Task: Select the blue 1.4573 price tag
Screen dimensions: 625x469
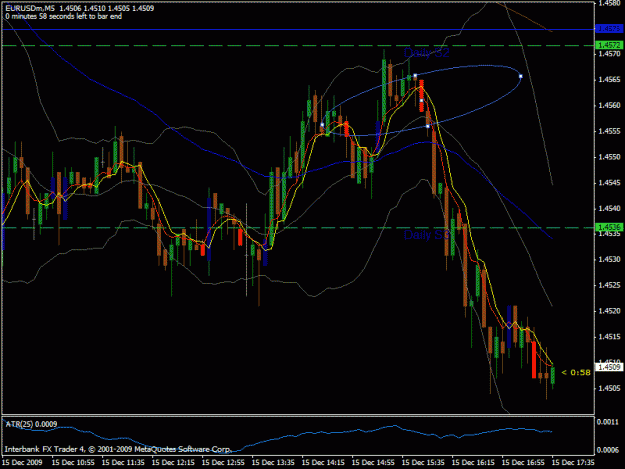Action: tap(609, 29)
